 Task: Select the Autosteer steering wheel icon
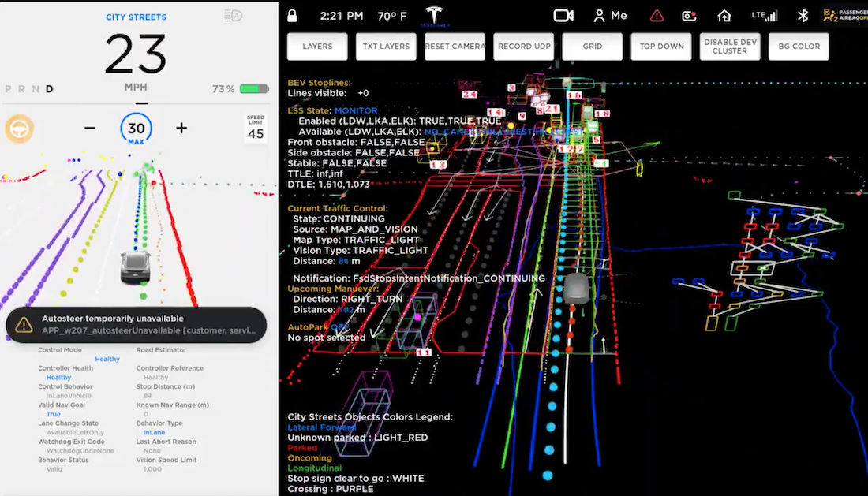pos(18,128)
